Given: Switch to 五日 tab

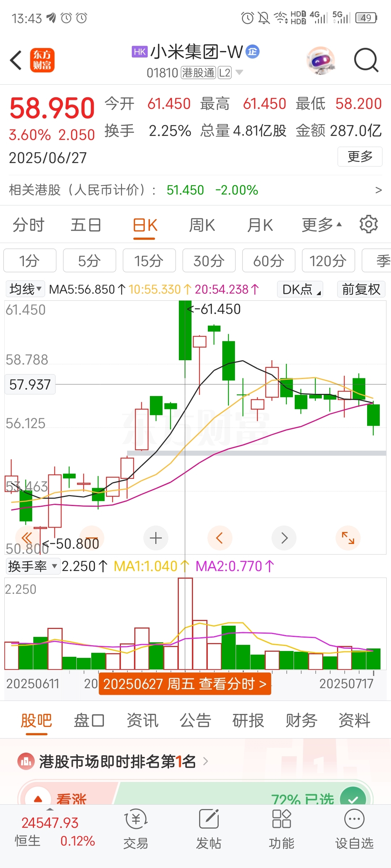Looking at the screenshot, I should point(86,225).
